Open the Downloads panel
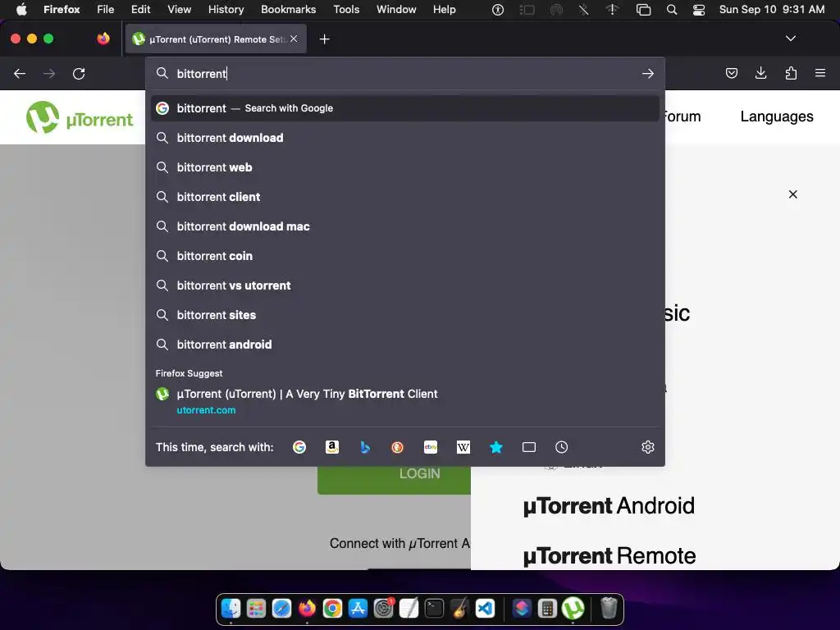Screen dimensions: 840x630 [x=760, y=73]
